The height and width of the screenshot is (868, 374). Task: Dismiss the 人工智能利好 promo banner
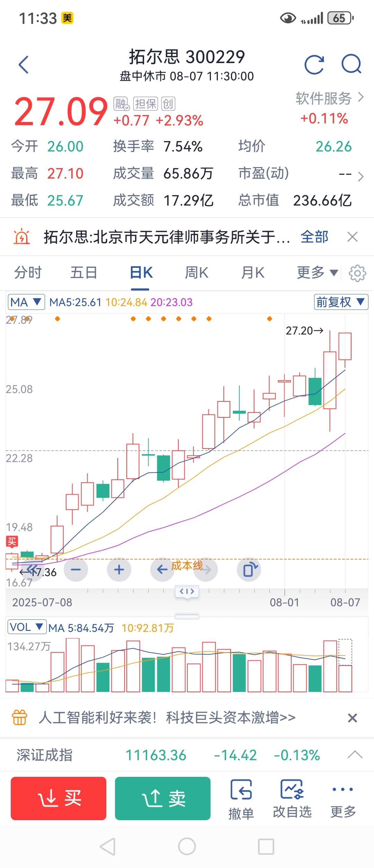click(352, 718)
